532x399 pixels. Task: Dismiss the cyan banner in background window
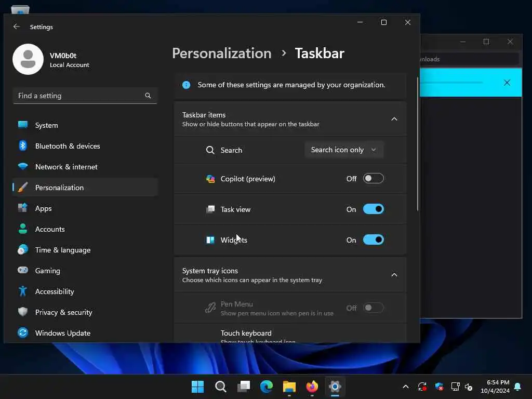[507, 83]
